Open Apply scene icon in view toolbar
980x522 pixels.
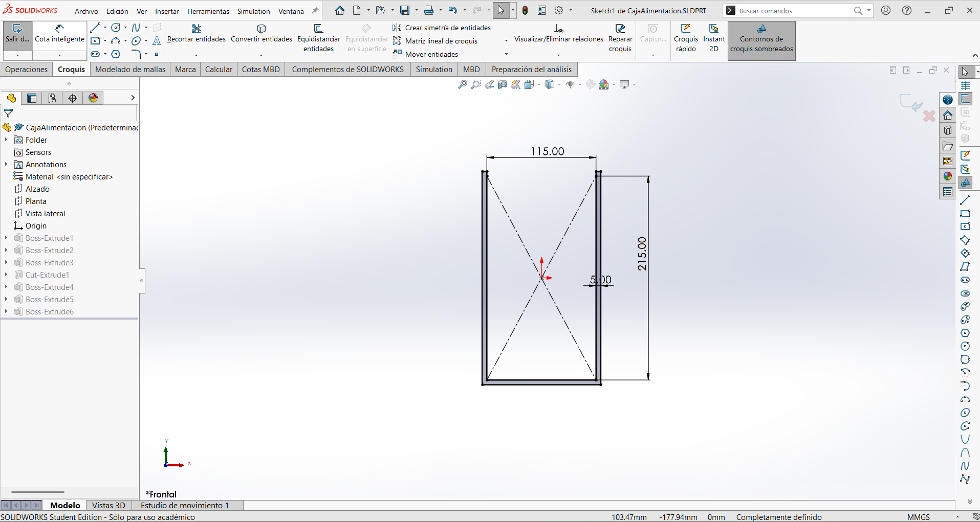tap(604, 84)
